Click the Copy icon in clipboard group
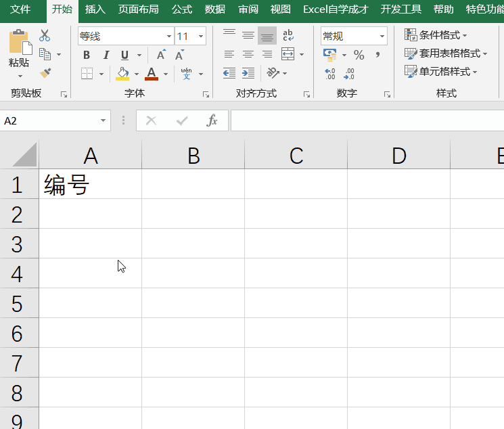The image size is (504, 429). tap(45, 54)
